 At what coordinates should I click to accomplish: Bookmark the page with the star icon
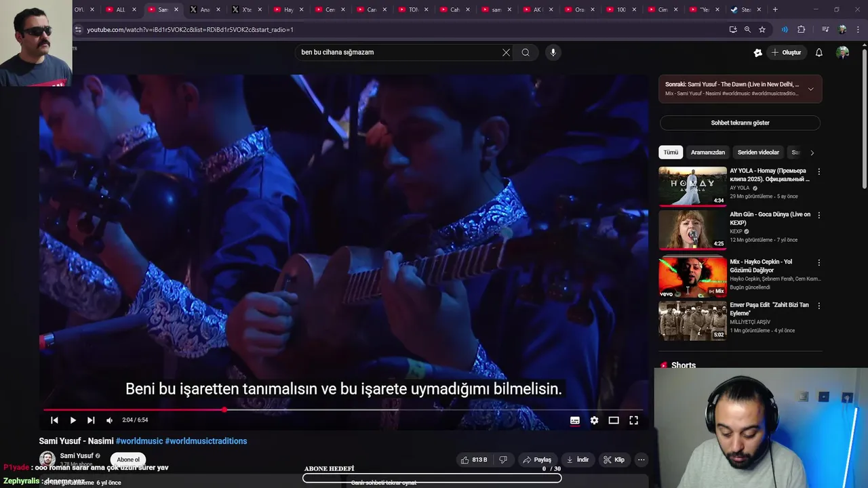762,30
